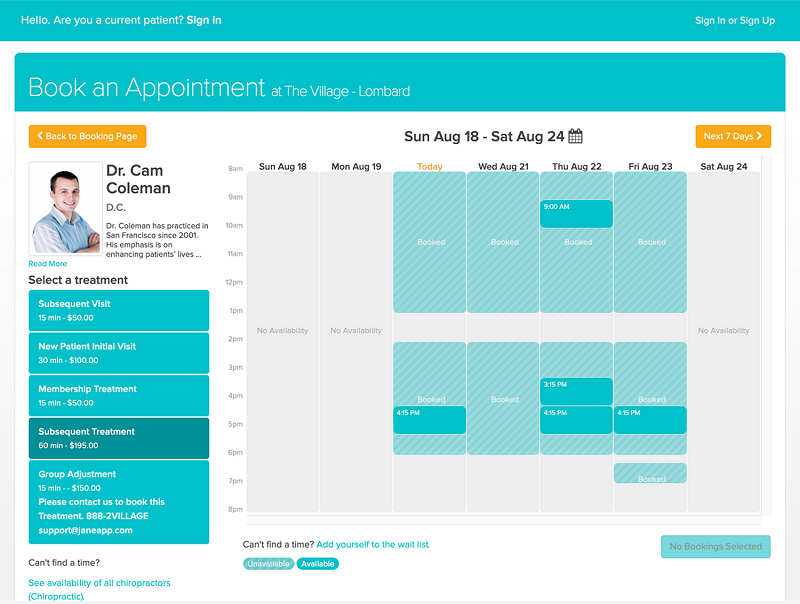Open the calendar date picker icon

pos(575,136)
